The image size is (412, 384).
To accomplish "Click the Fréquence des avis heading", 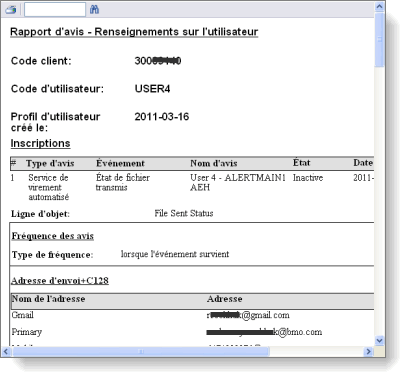I will 53,236.
